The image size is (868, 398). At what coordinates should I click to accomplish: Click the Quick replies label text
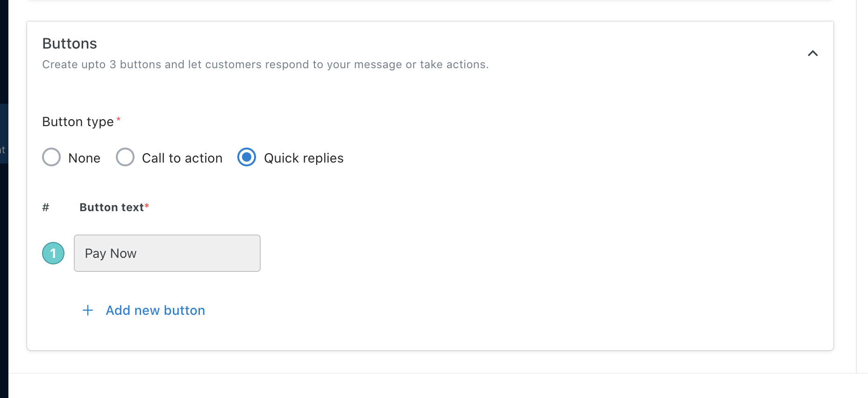point(304,158)
